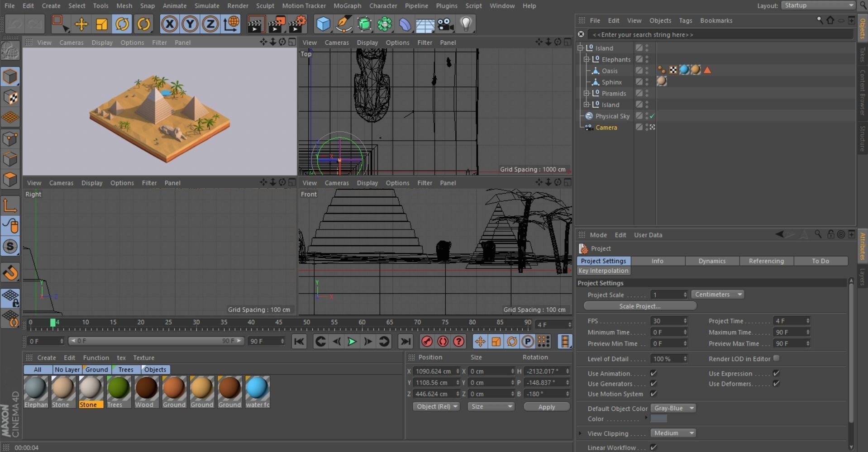Select the Live Selection tool
The image size is (868, 452).
point(60,24)
